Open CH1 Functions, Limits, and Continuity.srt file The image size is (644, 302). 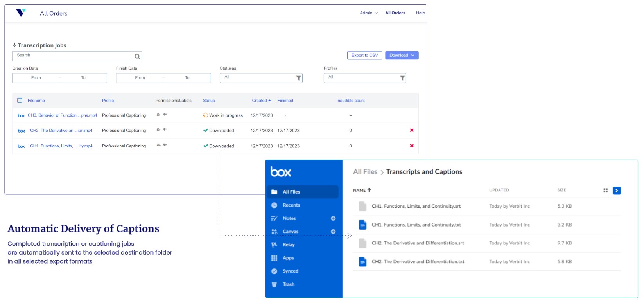click(416, 206)
